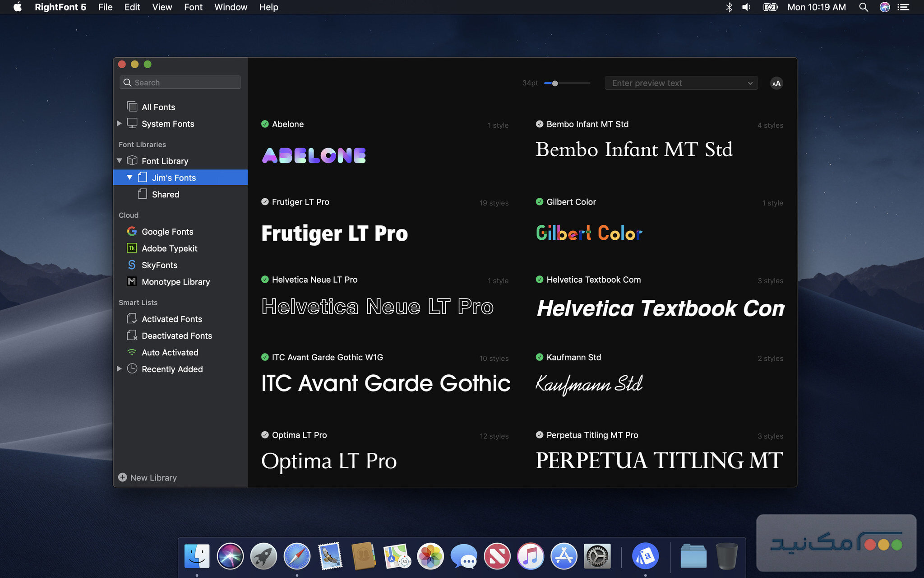
Task: Create a New Library
Action: coord(148,477)
